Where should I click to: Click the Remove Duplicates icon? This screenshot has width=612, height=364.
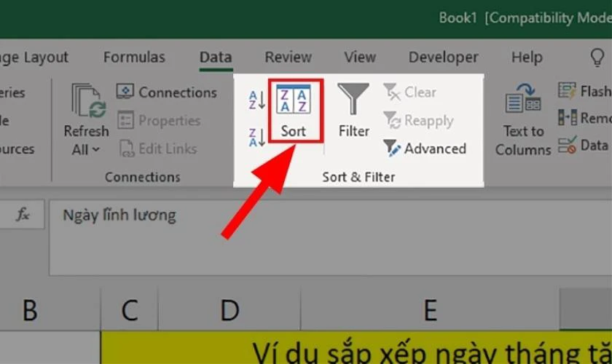[568, 117]
